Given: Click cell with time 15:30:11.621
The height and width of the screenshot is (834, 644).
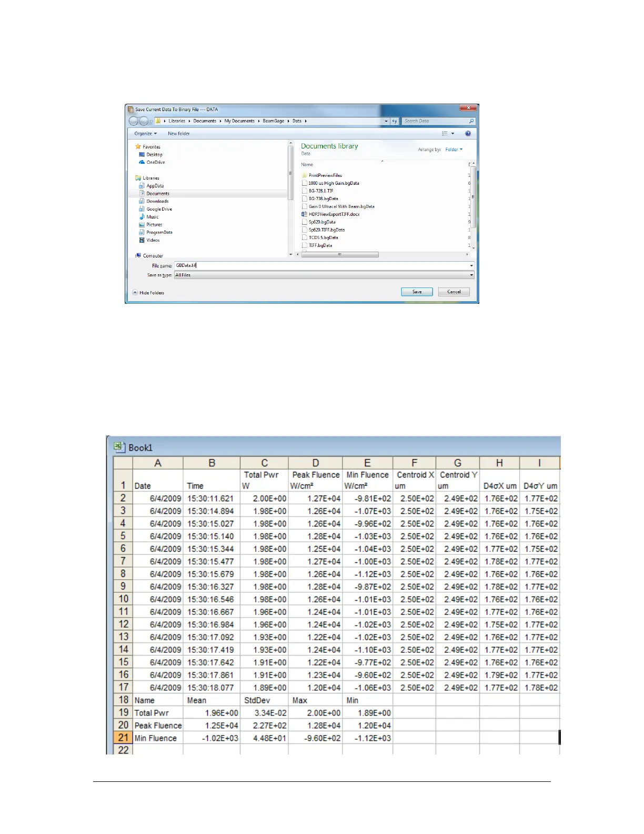Looking at the screenshot, I should pos(212,498).
